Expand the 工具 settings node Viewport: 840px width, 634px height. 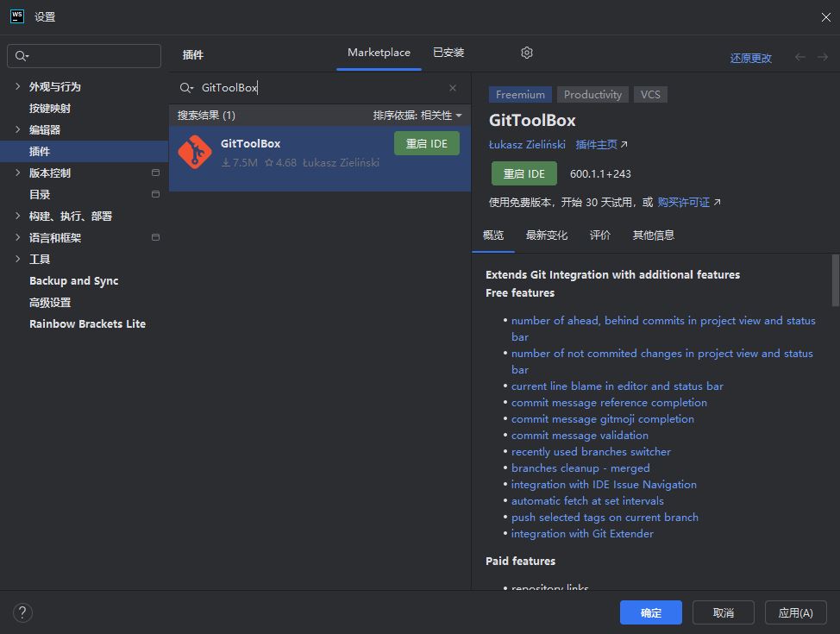pyautogui.click(x=18, y=259)
